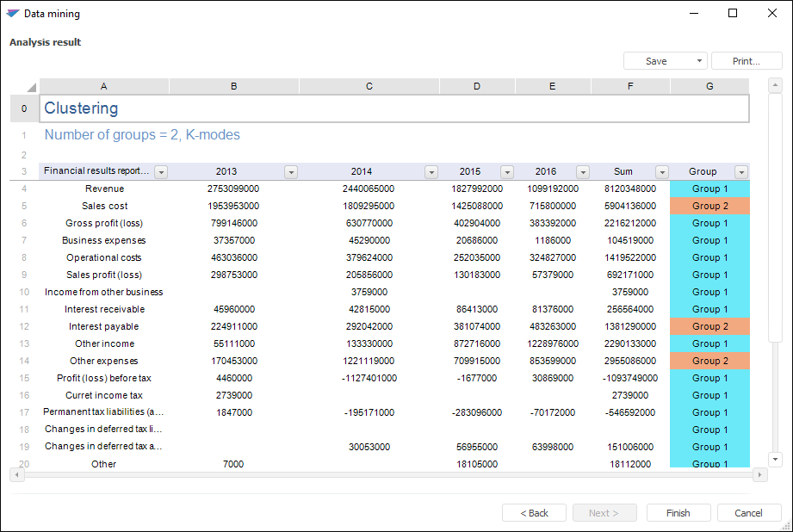Open the Save button dropdown arrow
793x532 pixels.
pos(697,61)
